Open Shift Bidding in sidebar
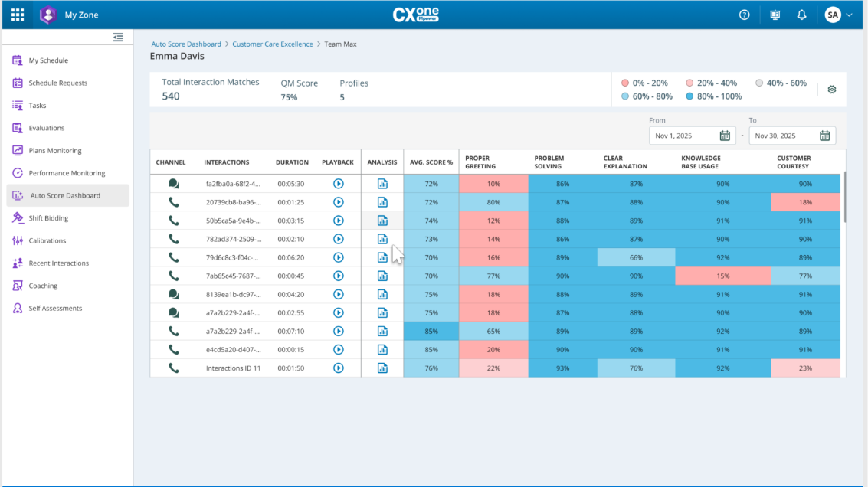This screenshot has width=868, height=487. [48, 218]
